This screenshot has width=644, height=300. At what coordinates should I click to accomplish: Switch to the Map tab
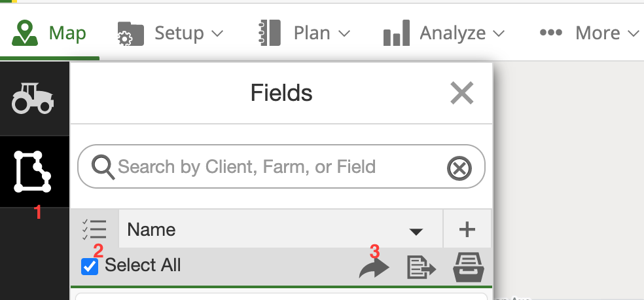click(x=51, y=33)
